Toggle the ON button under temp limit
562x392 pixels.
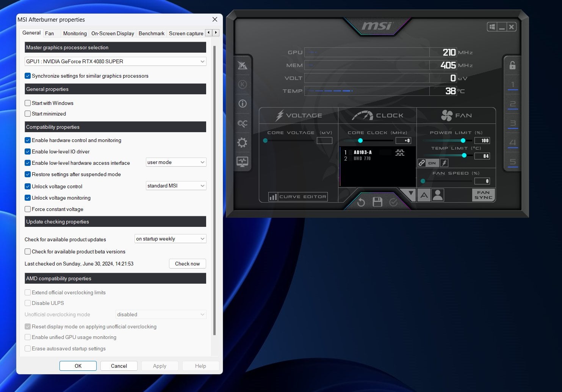click(x=432, y=163)
